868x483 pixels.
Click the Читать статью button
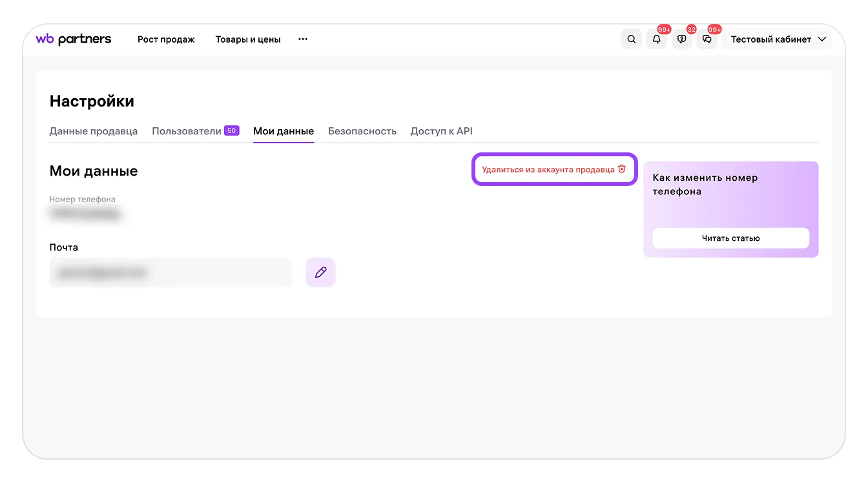[x=731, y=238]
